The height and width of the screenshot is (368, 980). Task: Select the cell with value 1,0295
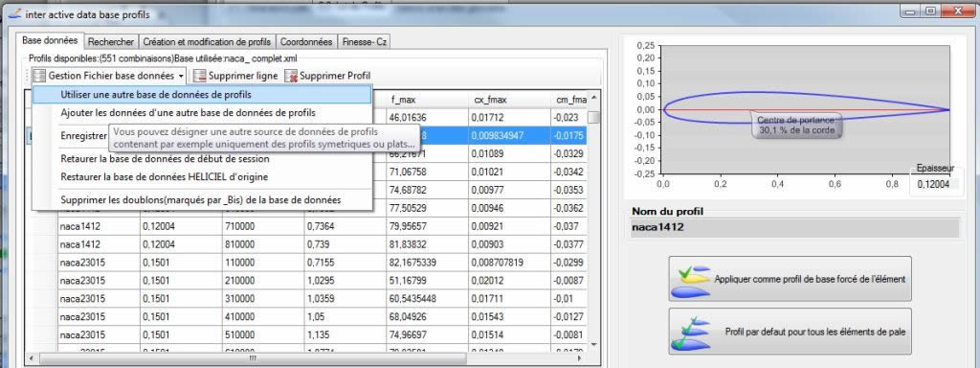pyautogui.click(x=345, y=281)
